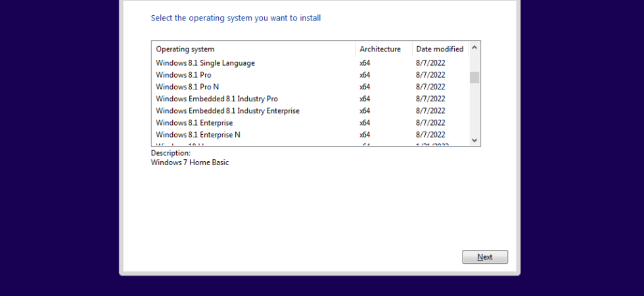Click 8/7/2022 date of Windows 8.1 Single Language
This screenshot has width=644, height=296.
click(x=430, y=63)
